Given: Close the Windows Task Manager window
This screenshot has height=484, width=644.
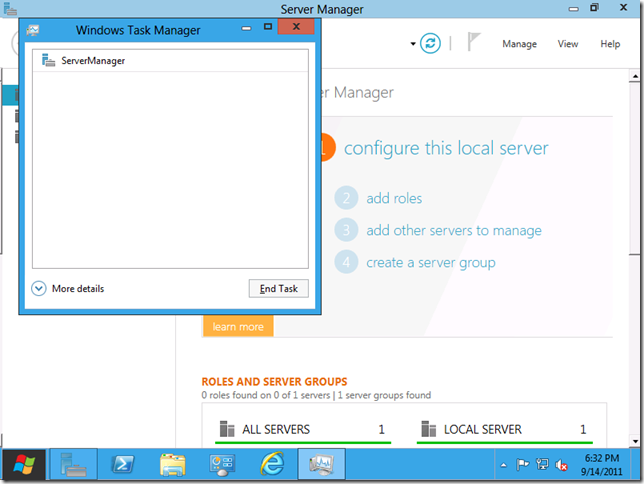Looking at the screenshot, I should pyautogui.click(x=296, y=27).
